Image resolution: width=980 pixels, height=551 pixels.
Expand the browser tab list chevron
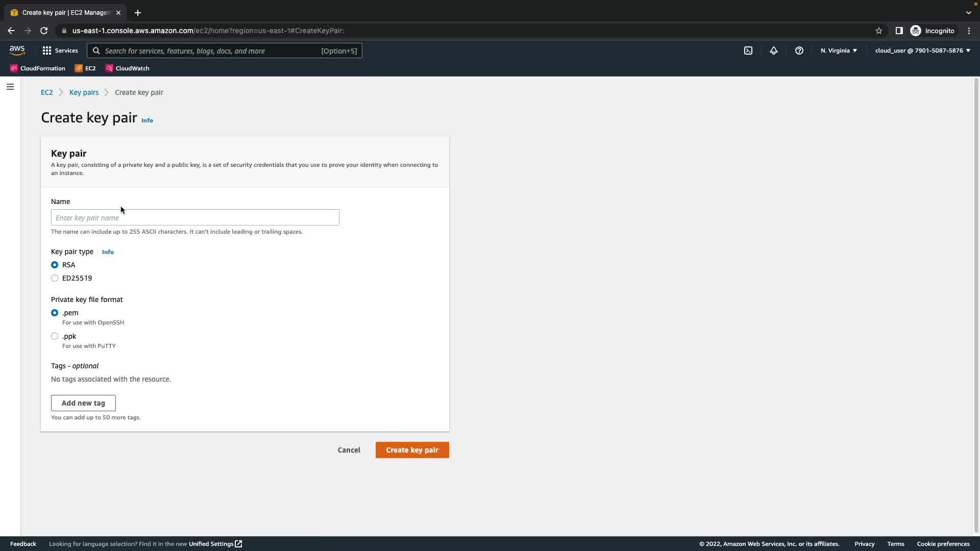coord(968,12)
